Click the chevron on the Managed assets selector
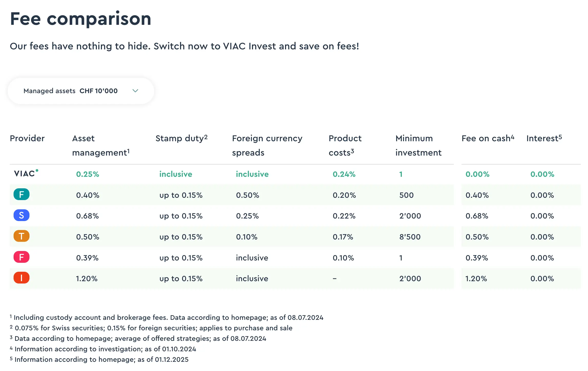 click(x=135, y=91)
